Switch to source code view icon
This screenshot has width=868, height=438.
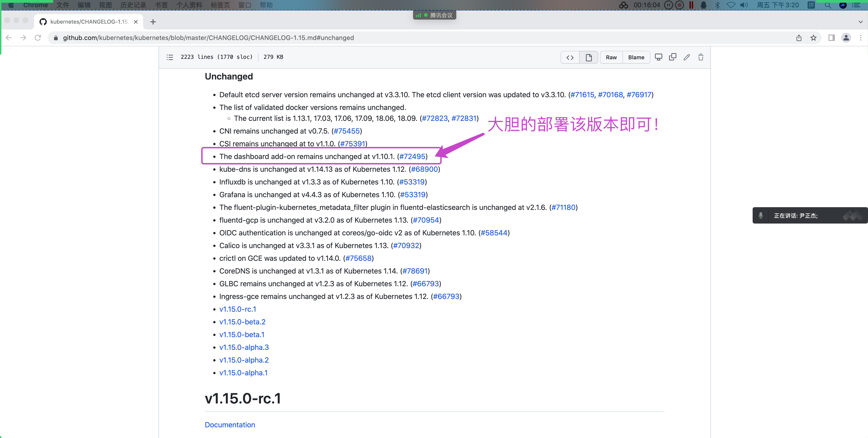tap(570, 57)
